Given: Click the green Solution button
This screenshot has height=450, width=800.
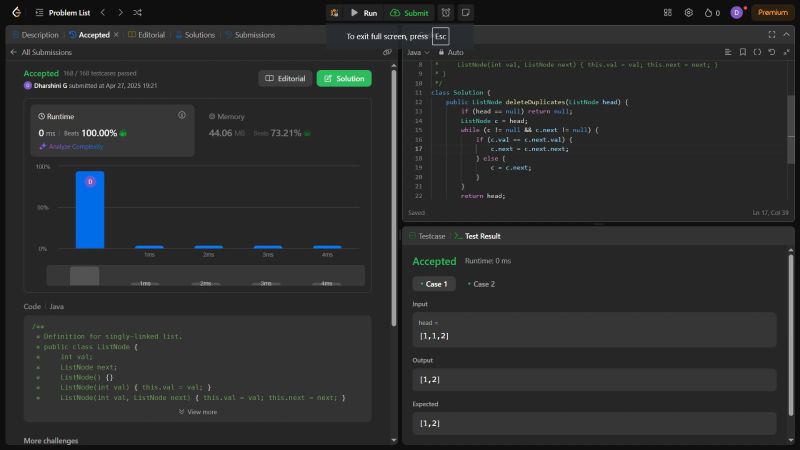Looking at the screenshot, I should click(x=344, y=79).
